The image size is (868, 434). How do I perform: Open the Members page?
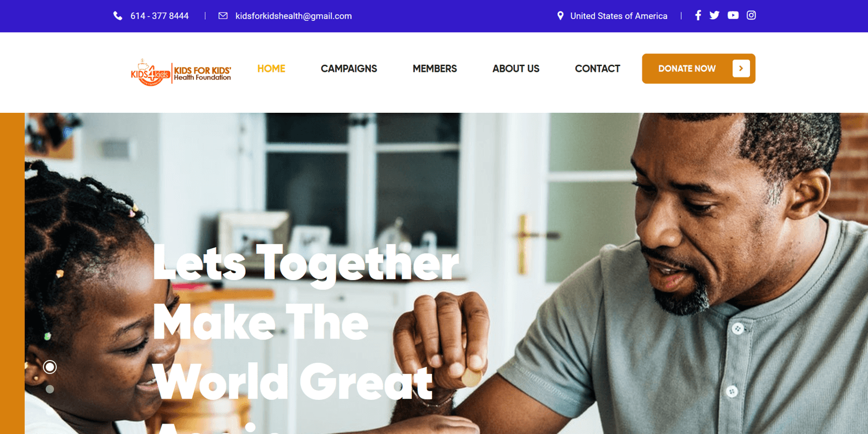click(x=435, y=69)
